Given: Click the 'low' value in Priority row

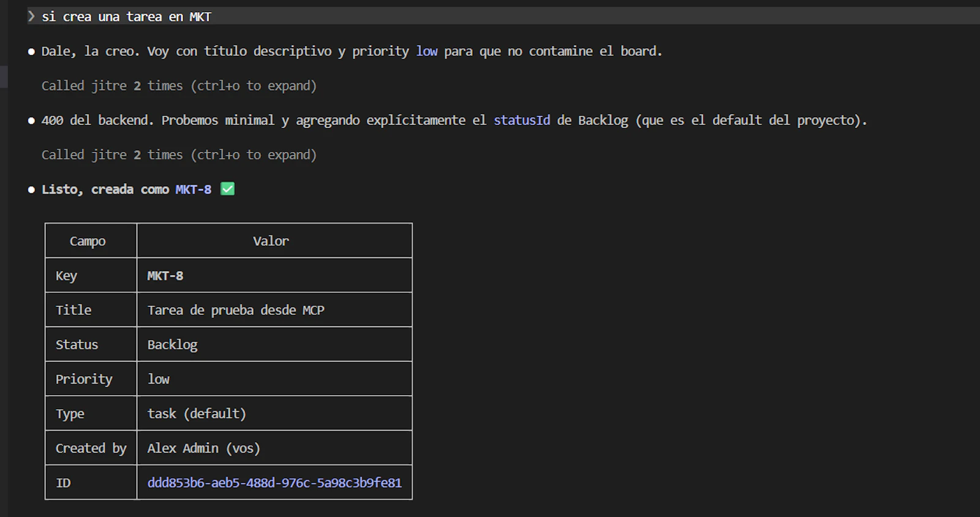Looking at the screenshot, I should click(x=158, y=379).
